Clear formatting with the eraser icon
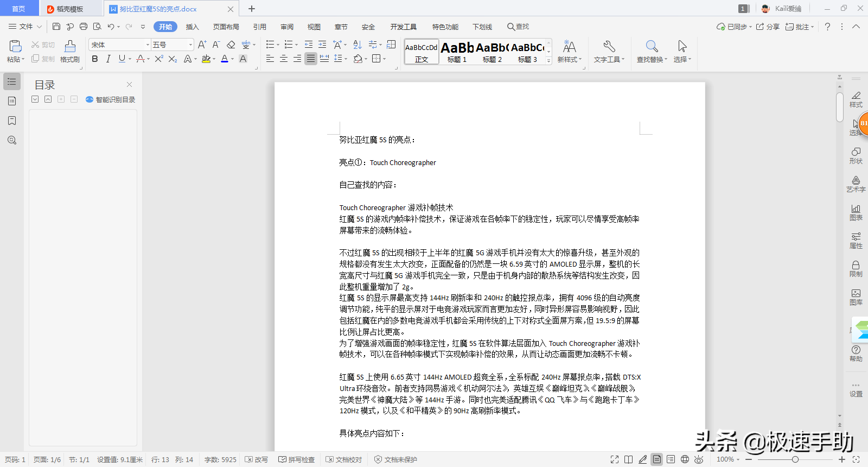The image size is (868, 467). point(231,45)
